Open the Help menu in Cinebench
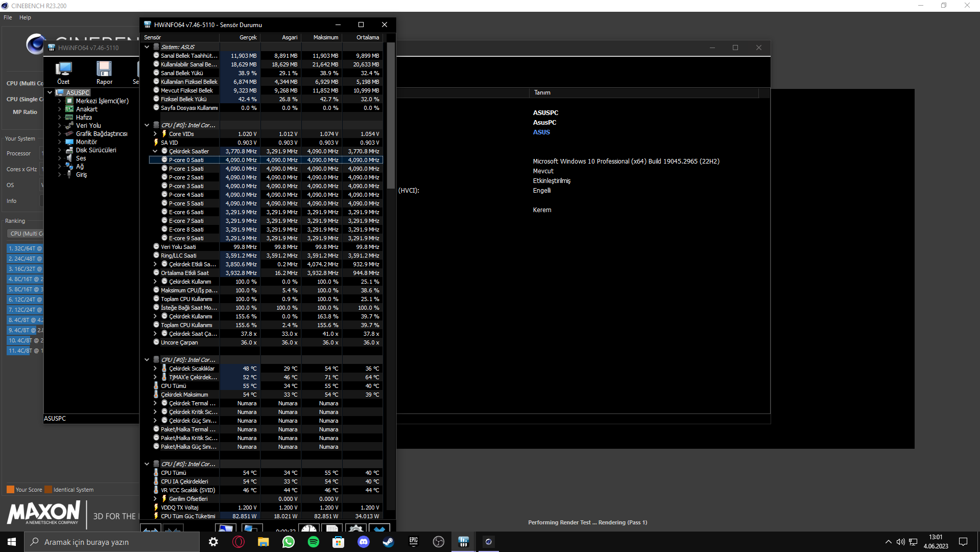980x552 pixels. point(25,17)
